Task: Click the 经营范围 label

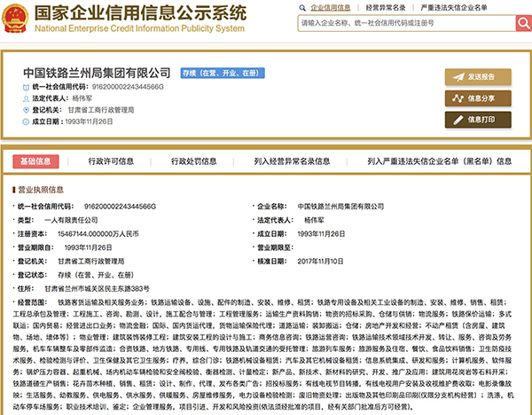Action: (33, 302)
